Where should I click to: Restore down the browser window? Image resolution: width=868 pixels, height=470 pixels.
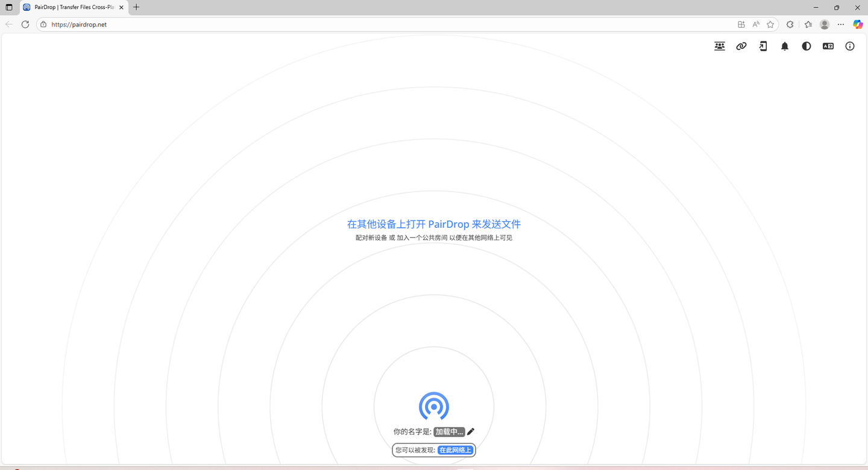coord(837,8)
